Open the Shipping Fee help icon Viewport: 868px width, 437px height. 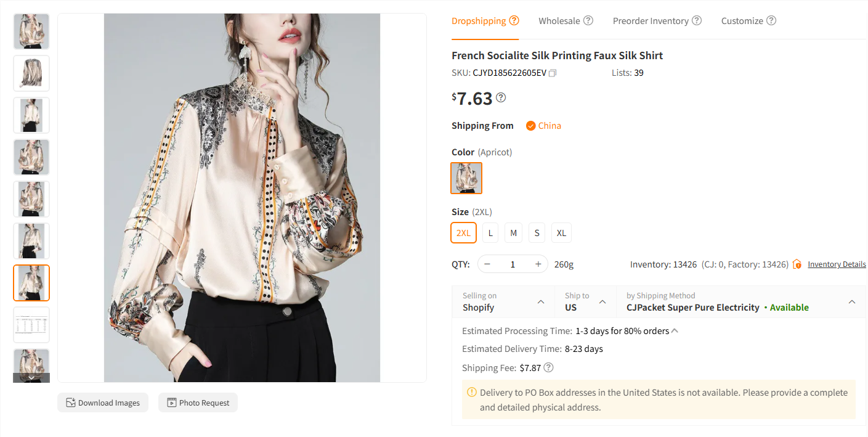click(x=547, y=367)
